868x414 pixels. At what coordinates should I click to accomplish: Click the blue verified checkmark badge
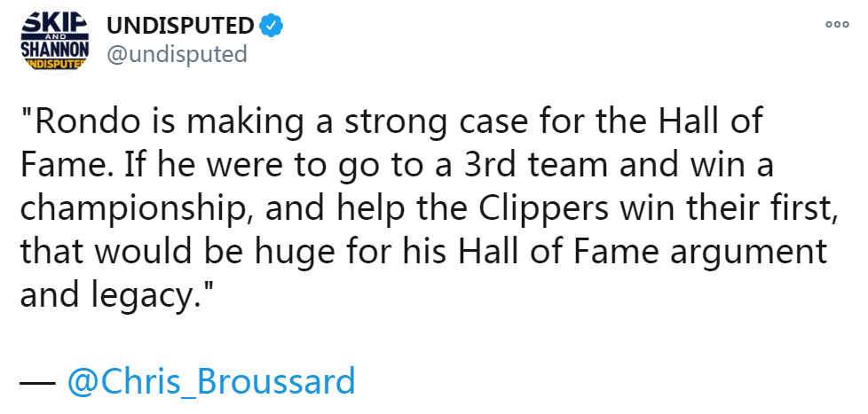coord(272,26)
